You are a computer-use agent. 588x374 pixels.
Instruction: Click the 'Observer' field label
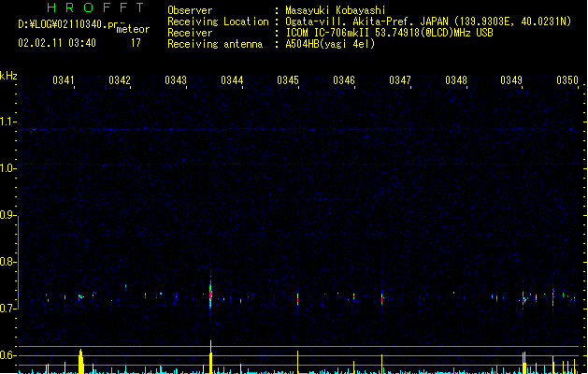coord(190,10)
